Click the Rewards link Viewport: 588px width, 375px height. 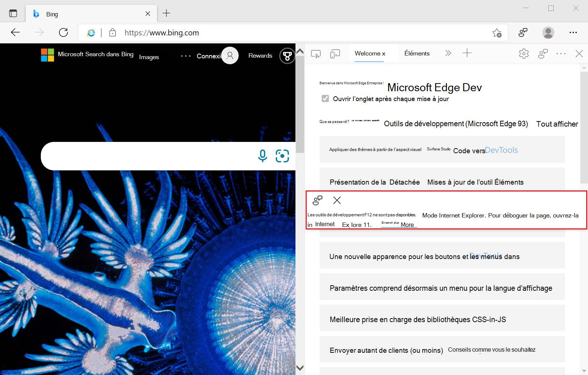coord(260,55)
